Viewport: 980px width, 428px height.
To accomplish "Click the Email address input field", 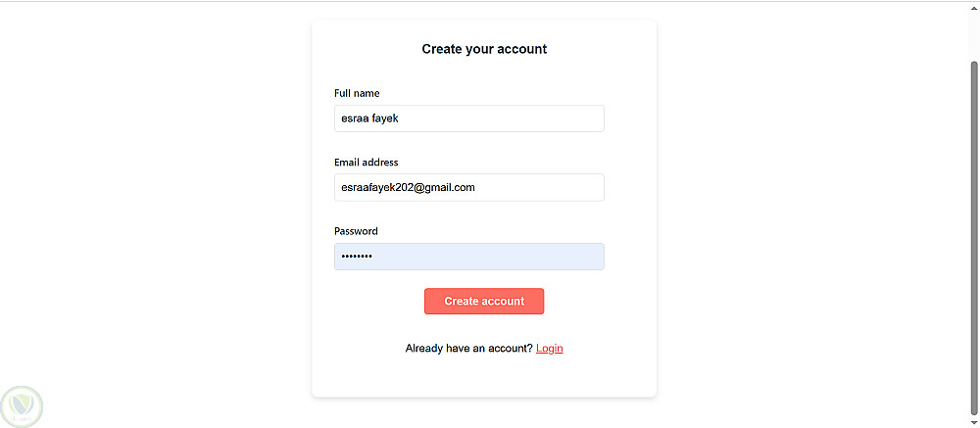I will click(x=468, y=187).
